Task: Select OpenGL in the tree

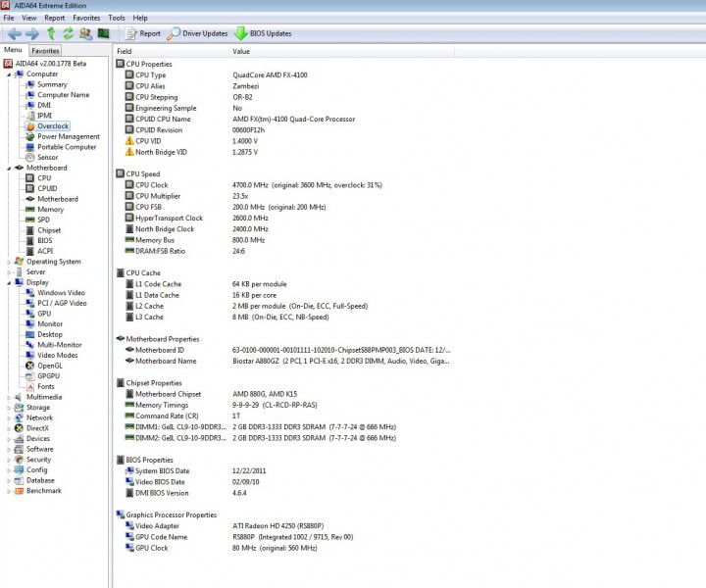Action: (x=50, y=366)
